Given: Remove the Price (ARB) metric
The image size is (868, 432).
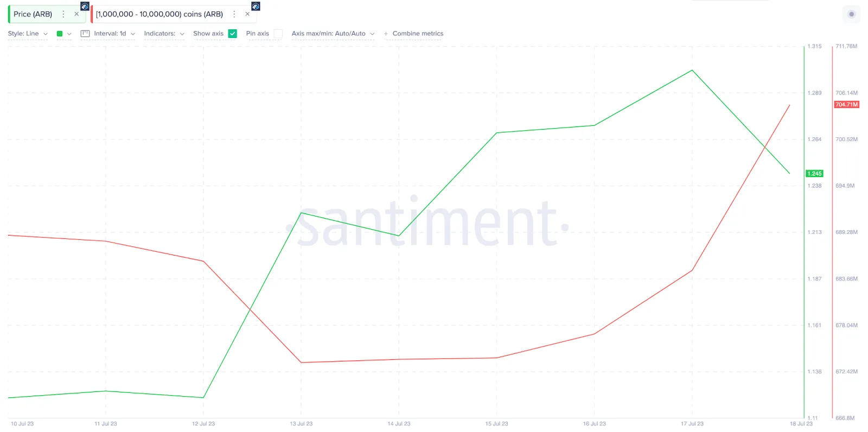Looking at the screenshot, I should point(76,14).
